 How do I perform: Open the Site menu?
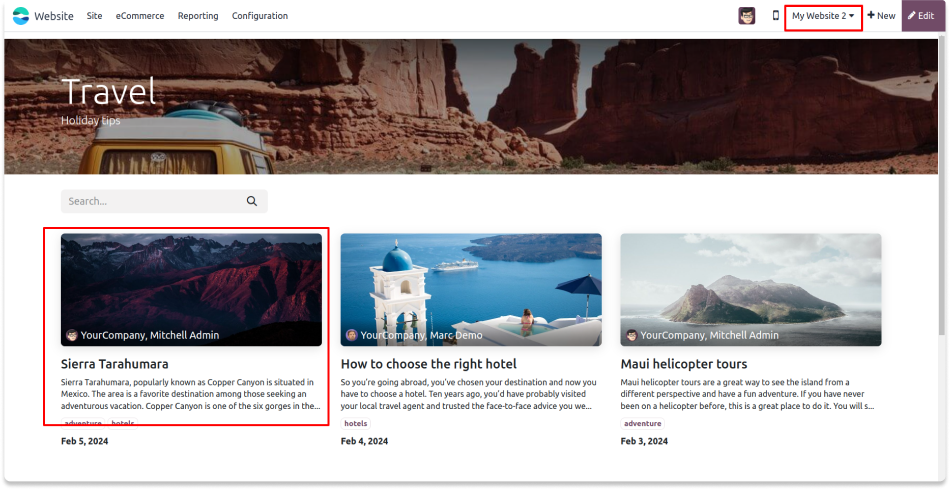click(x=94, y=16)
